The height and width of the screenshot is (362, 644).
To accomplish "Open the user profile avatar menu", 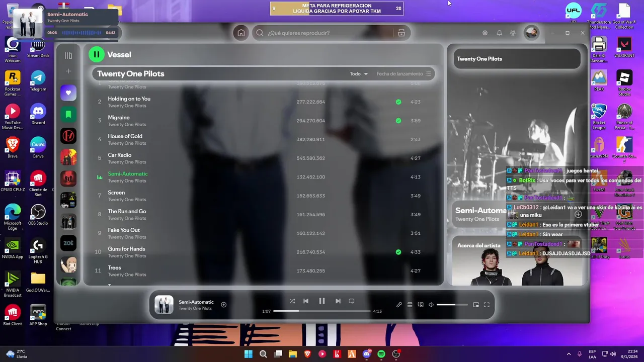I will point(531,33).
